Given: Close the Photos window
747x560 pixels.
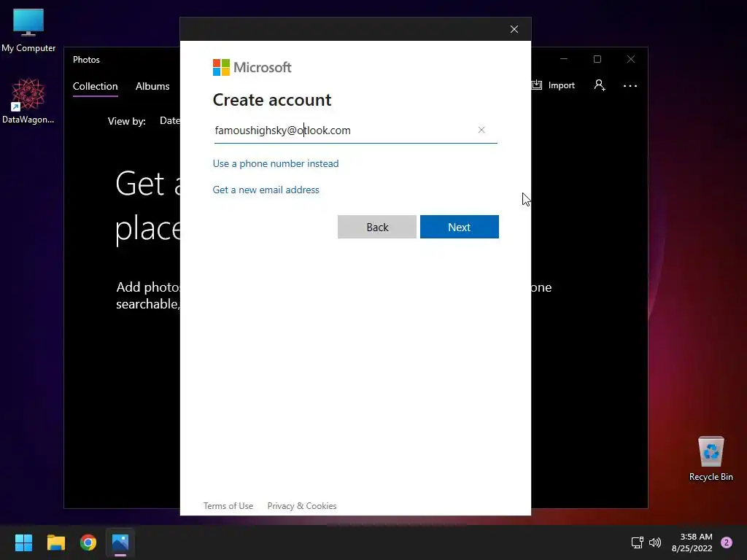Looking at the screenshot, I should [631, 59].
